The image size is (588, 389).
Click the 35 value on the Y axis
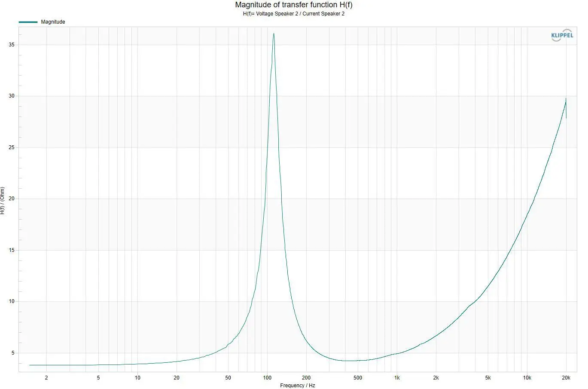coord(12,45)
